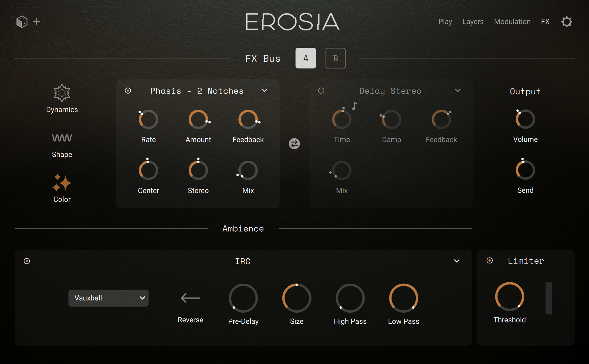The height and width of the screenshot is (364, 589).
Task: Open settings with the gear icon
Action: coord(567,22)
